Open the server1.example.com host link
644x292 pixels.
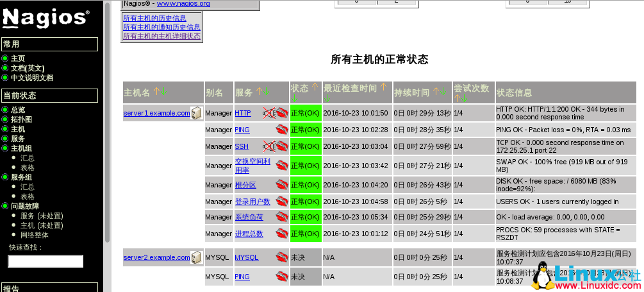(156, 113)
